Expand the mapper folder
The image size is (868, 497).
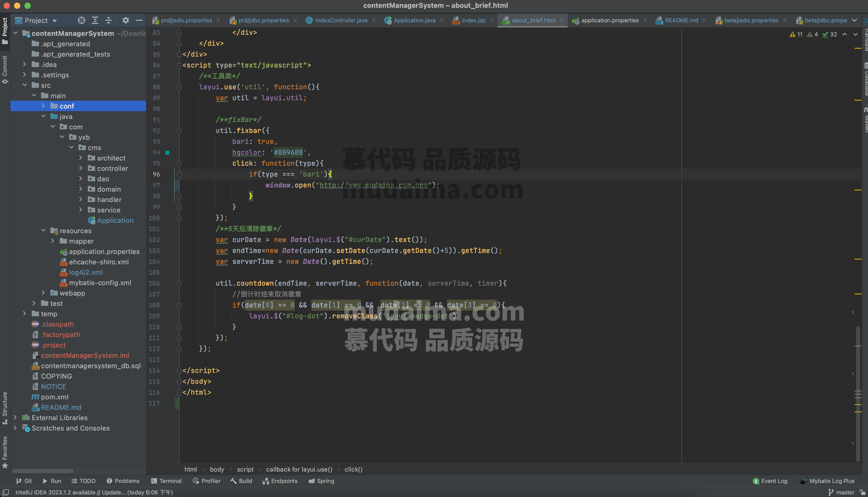click(x=52, y=241)
